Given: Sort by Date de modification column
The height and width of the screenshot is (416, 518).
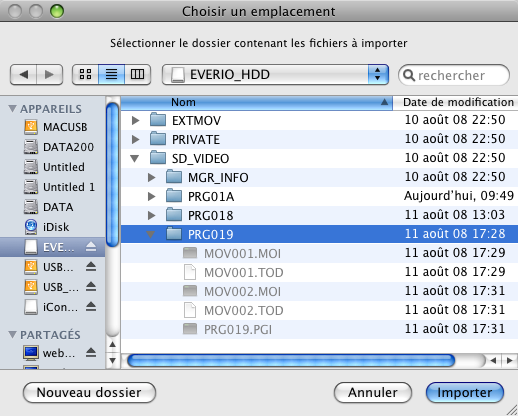Looking at the screenshot, I should (x=456, y=102).
